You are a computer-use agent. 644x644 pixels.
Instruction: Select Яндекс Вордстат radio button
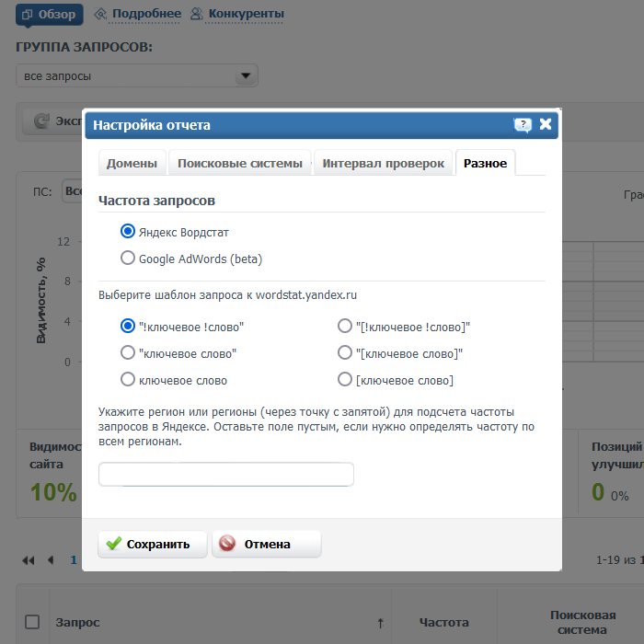(x=128, y=231)
